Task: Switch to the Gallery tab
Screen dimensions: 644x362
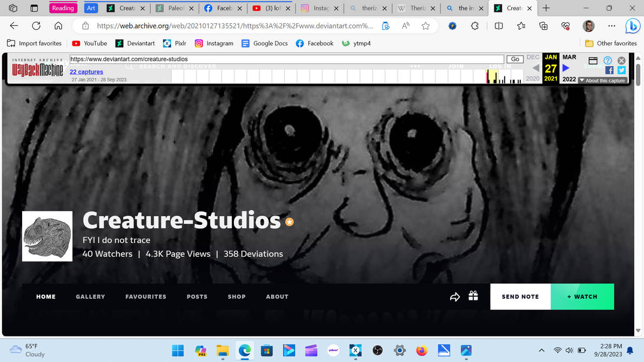Action: tap(90, 297)
